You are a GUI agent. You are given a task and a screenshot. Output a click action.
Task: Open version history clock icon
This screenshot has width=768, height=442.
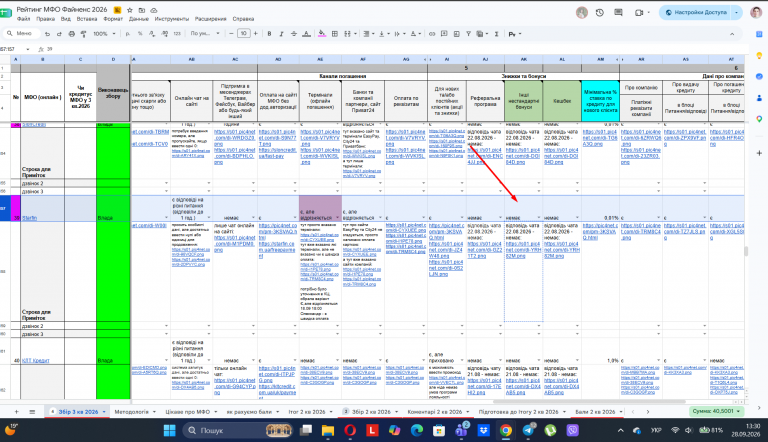click(600, 13)
